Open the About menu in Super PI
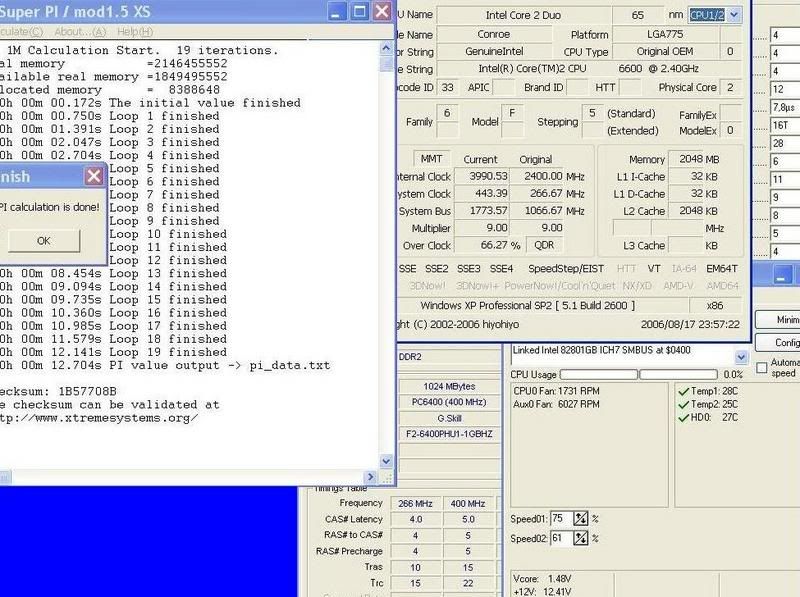The width and height of the screenshot is (800, 597). (x=80, y=32)
